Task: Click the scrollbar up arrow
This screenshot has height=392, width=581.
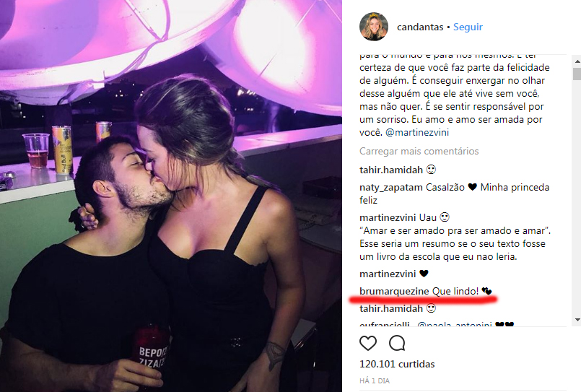Action: [577, 61]
